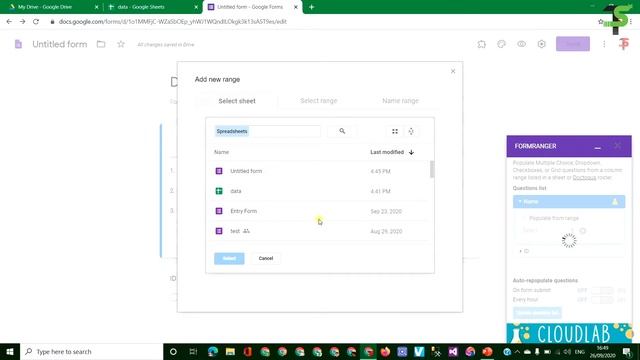Close the Add new range dialog

(453, 71)
